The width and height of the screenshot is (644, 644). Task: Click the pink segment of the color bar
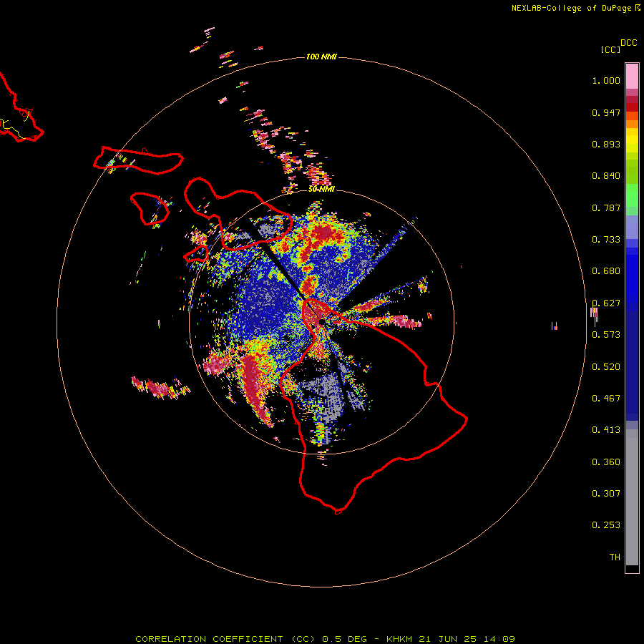(632, 77)
